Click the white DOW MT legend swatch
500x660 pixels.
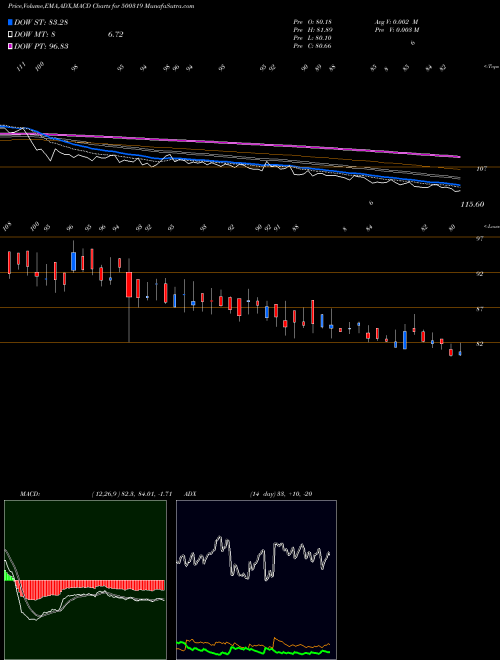click(x=10, y=35)
